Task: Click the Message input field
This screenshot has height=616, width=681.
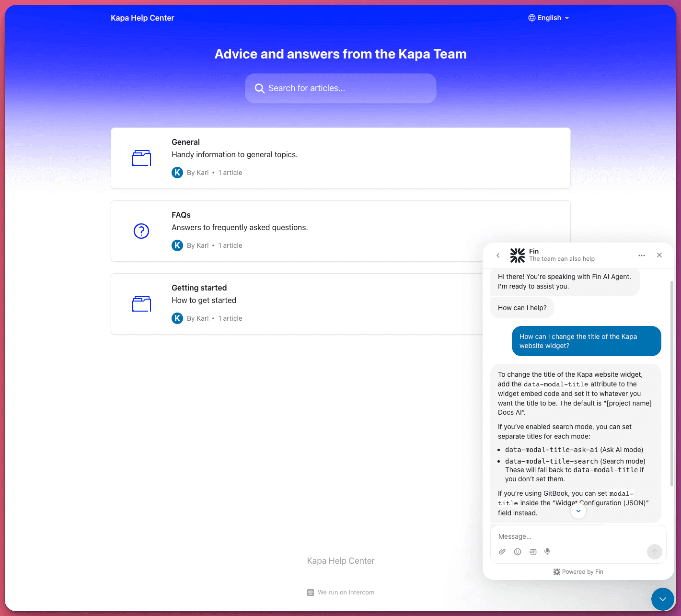Action: [x=578, y=536]
